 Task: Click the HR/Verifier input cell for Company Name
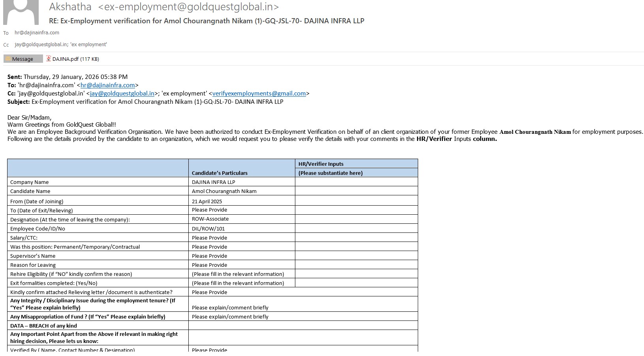click(356, 182)
